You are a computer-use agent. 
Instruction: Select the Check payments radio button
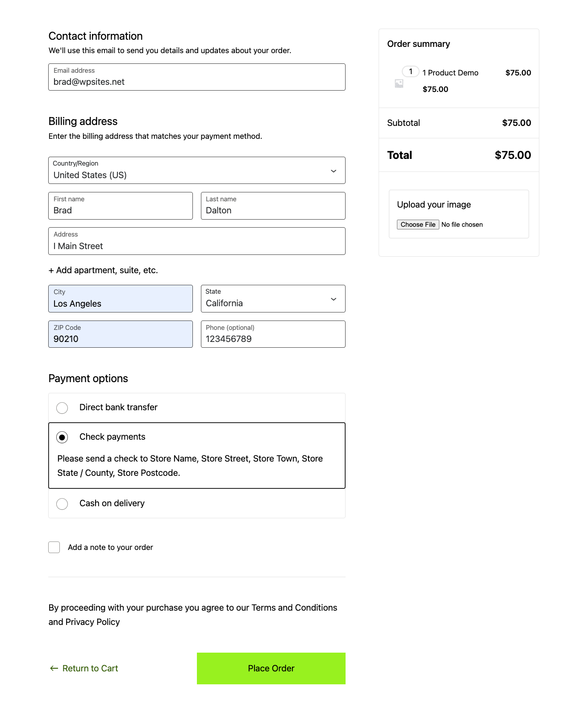(x=62, y=437)
